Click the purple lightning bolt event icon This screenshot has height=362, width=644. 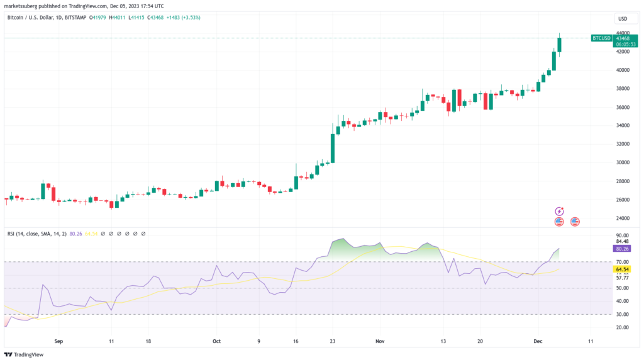(559, 212)
